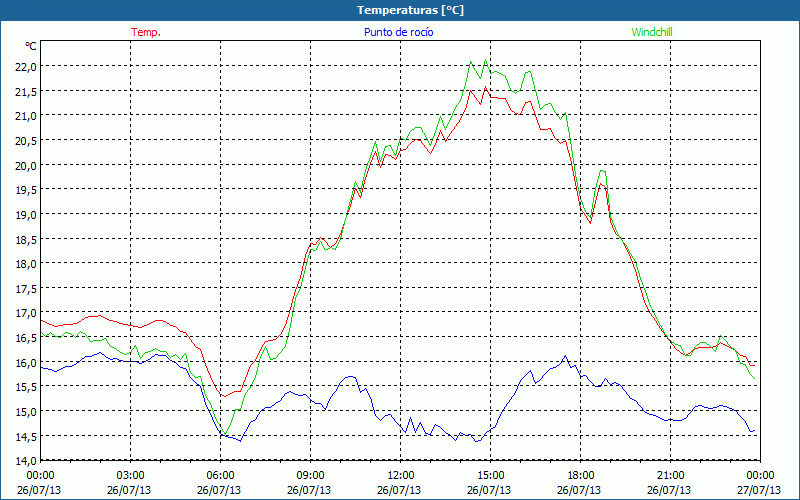This screenshot has width=800, height=500.
Task: Click the '00:00' label for 27/07/13
Action: point(761,475)
